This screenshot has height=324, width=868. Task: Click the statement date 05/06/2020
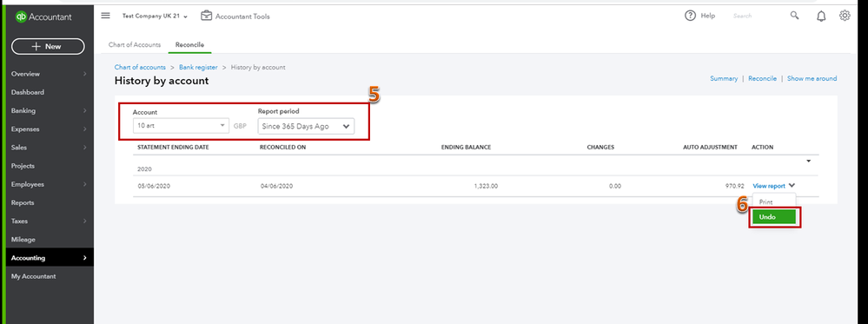(x=154, y=187)
